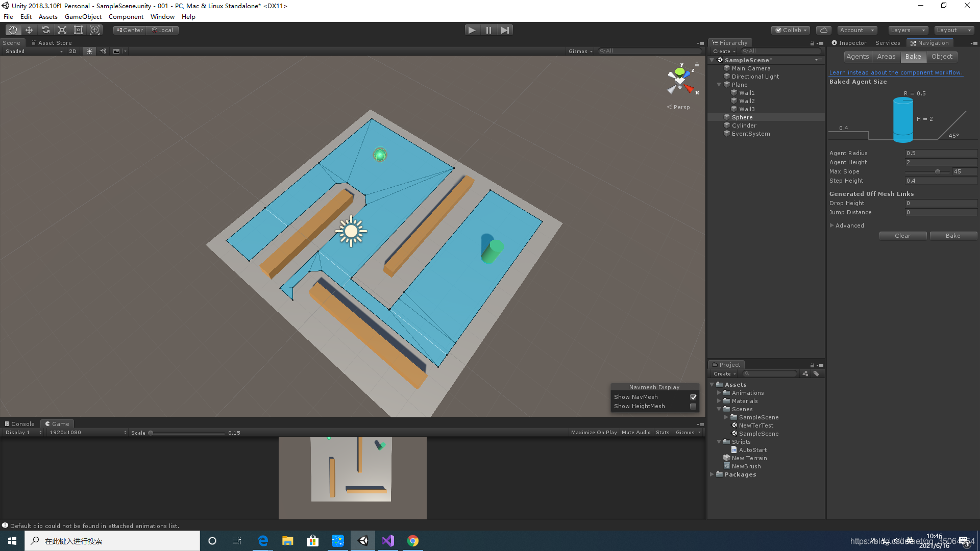Select the Rotate tool
The image size is (980, 551).
(x=45, y=30)
